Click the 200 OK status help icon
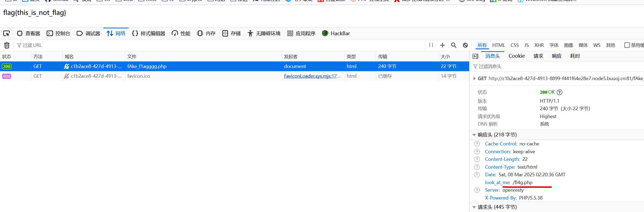644x212 pixels. (x=560, y=92)
